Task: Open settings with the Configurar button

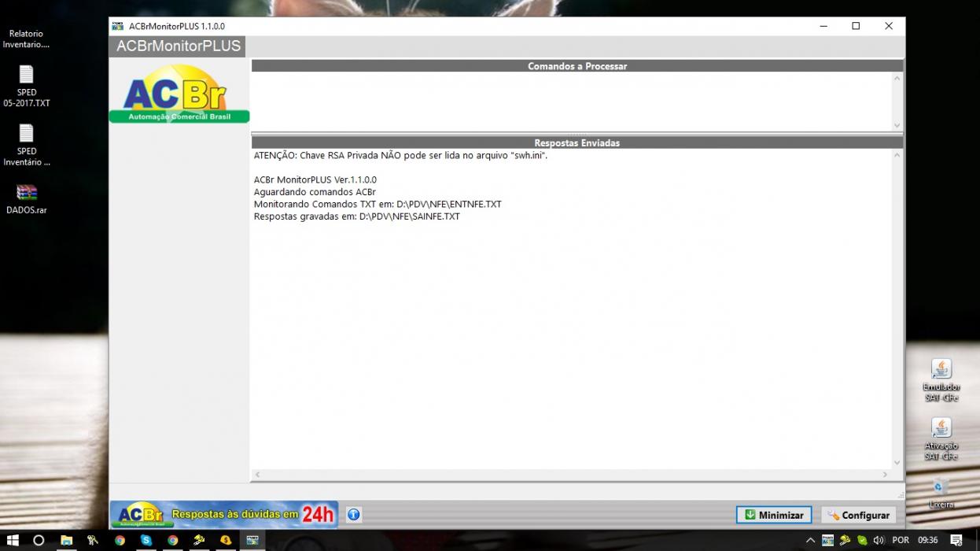Action: pos(858,515)
